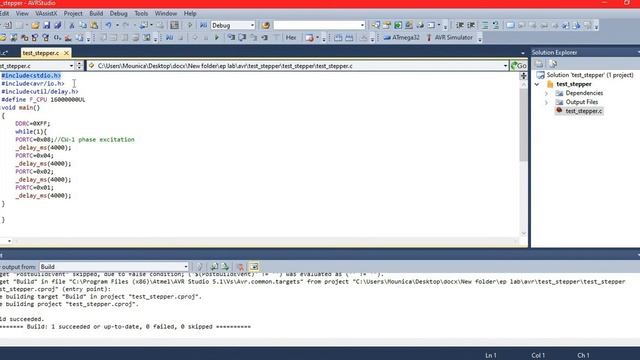Start debugging with the green play arrow

pyautogui.click(x=217, y=38)
